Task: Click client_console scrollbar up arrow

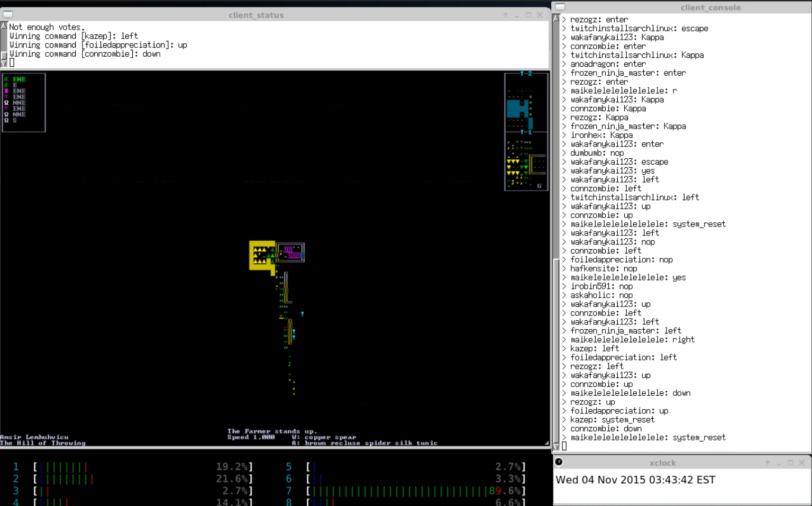Action: (x=556, y=17)
